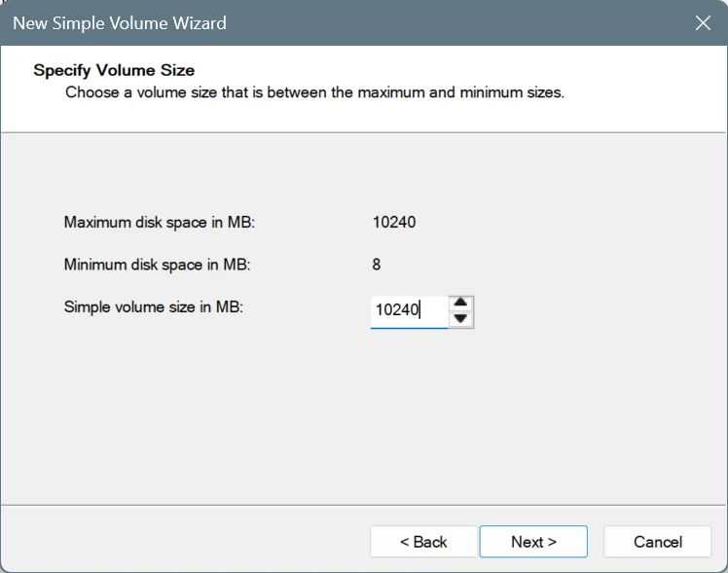This screenshot has height=573, width=728.
Task: Click the minimum disk space value 8
Action: [377, 265]
